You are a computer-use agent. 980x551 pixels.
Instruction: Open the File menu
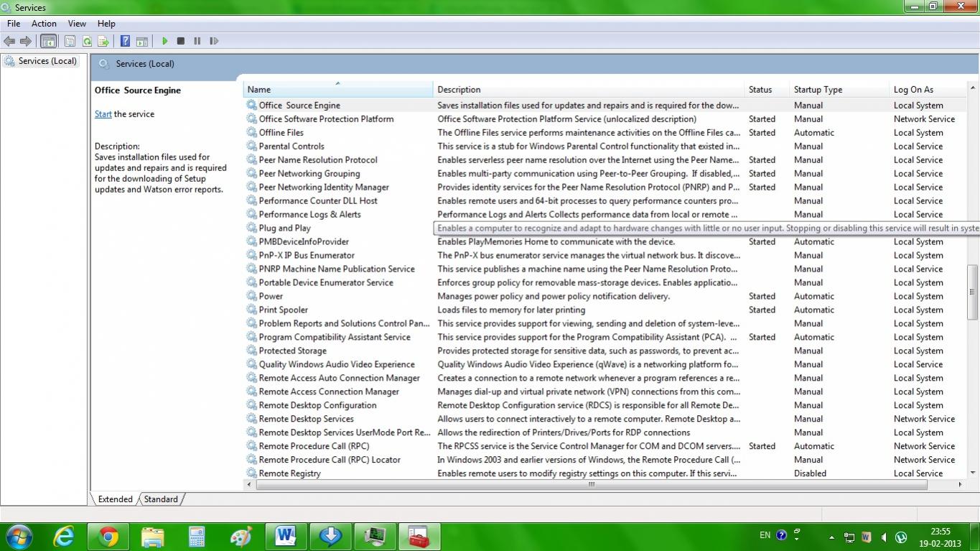14,24
